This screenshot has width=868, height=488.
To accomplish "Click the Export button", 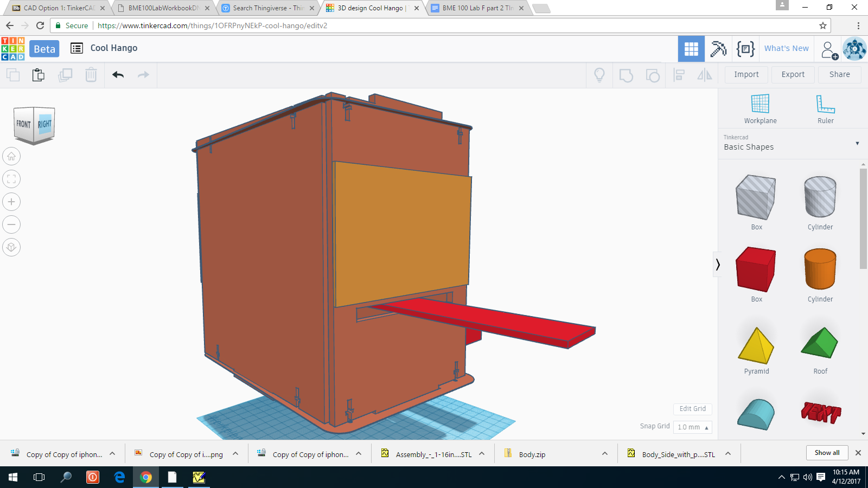I will pos(793,74).
